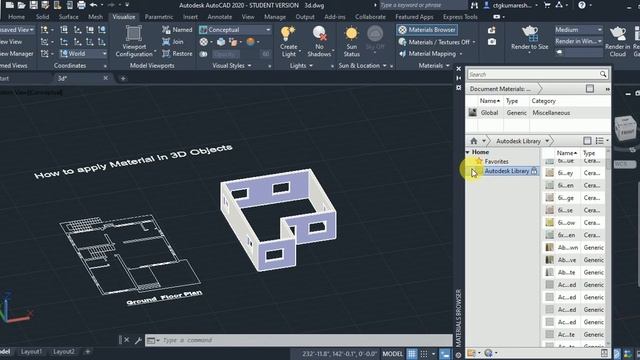
Task: Click the Material Mapping icon
Action: 402,54
